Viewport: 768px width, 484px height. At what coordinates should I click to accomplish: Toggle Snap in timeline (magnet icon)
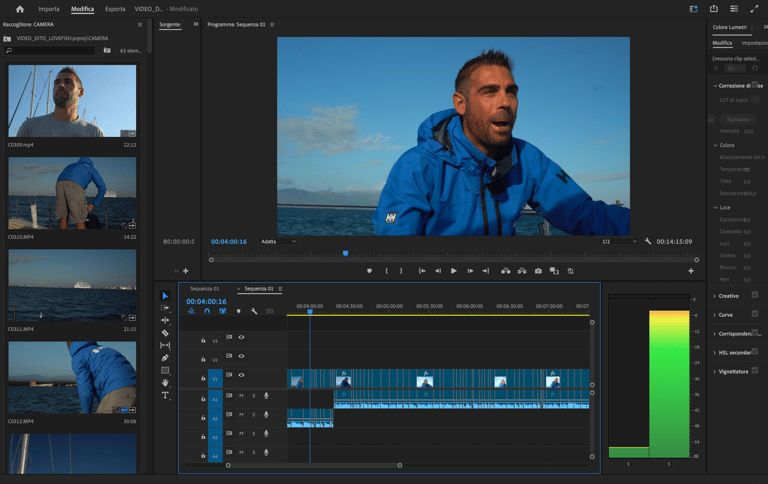point(207,311)
